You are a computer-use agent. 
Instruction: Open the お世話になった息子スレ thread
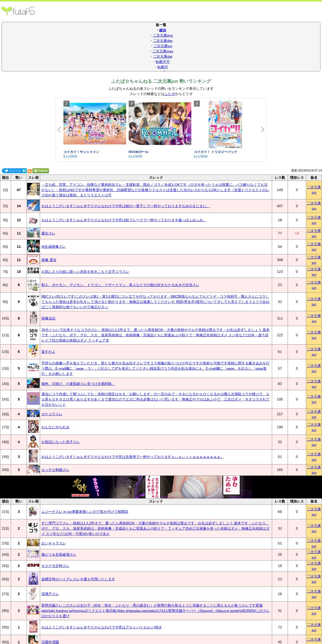61,442
